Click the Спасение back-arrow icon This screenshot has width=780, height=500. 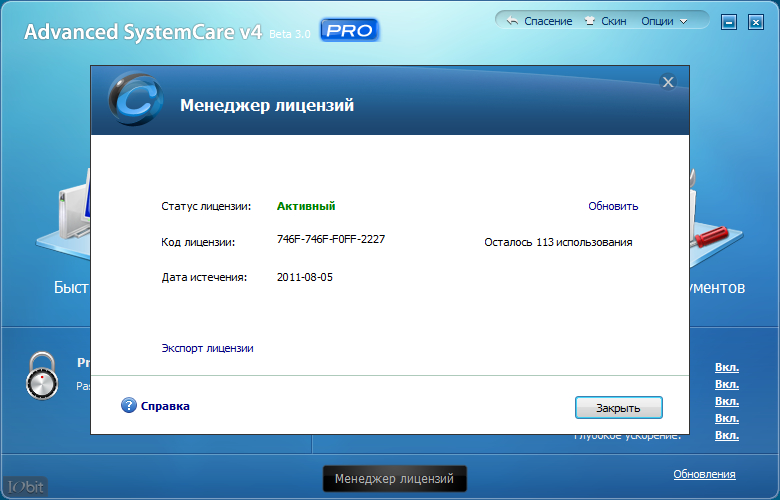click(512, 21)
